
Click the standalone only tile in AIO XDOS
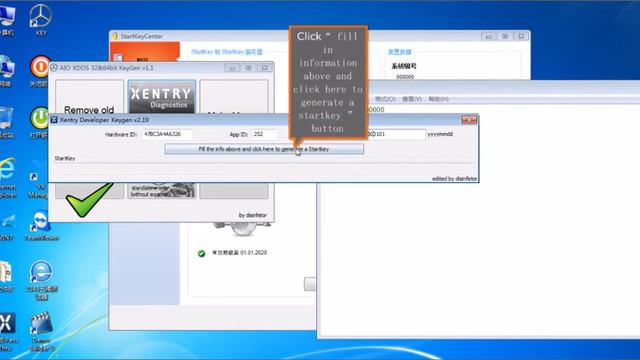click(x=162, y=191)
